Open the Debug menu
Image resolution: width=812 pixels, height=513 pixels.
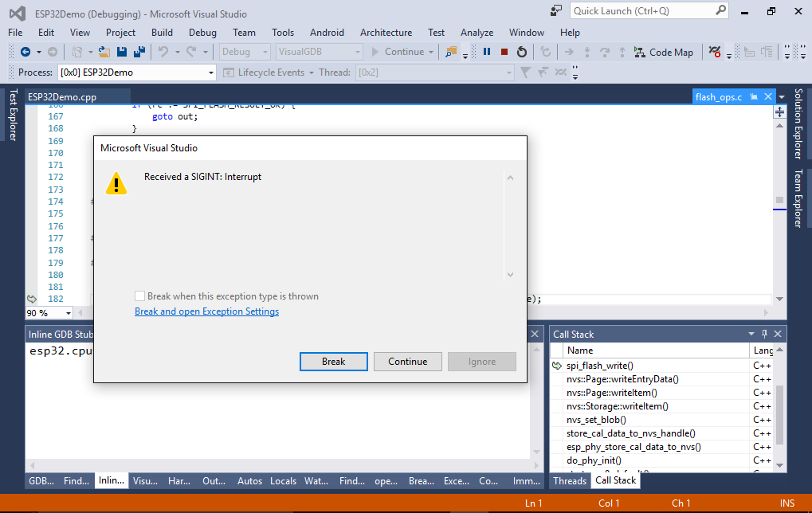(202, 32)
